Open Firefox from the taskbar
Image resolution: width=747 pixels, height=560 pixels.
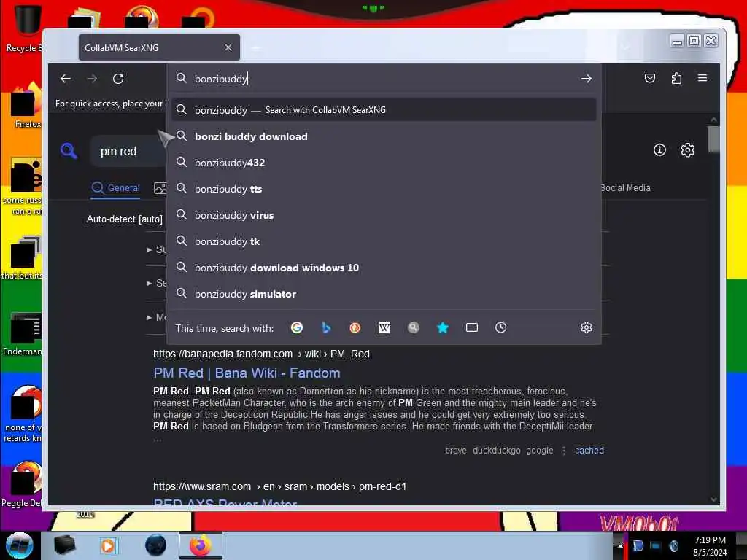tap(201, 545)
